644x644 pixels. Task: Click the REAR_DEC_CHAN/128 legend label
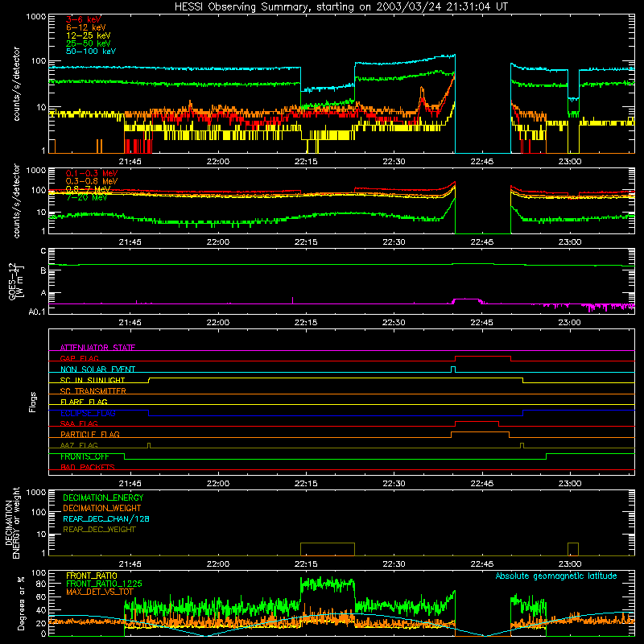(x=106, y=518)
